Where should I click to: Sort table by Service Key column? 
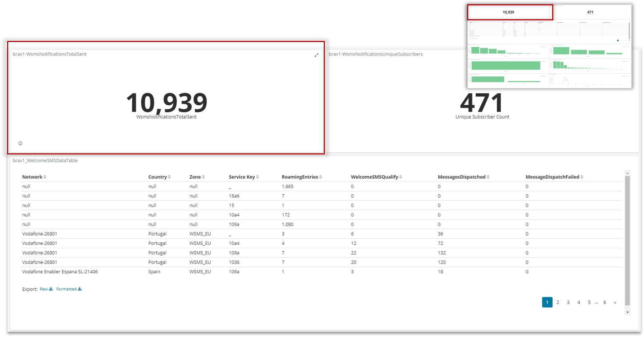coord(244,177)
